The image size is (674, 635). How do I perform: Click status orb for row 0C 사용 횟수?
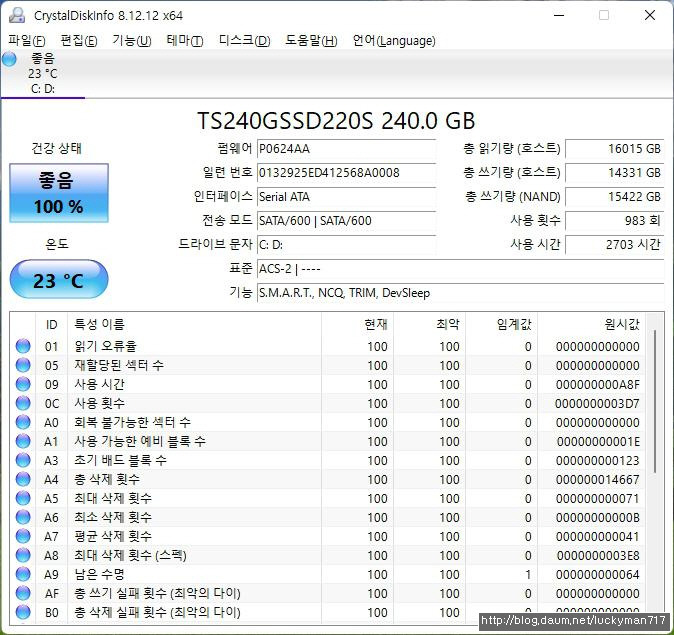point(23,403)
